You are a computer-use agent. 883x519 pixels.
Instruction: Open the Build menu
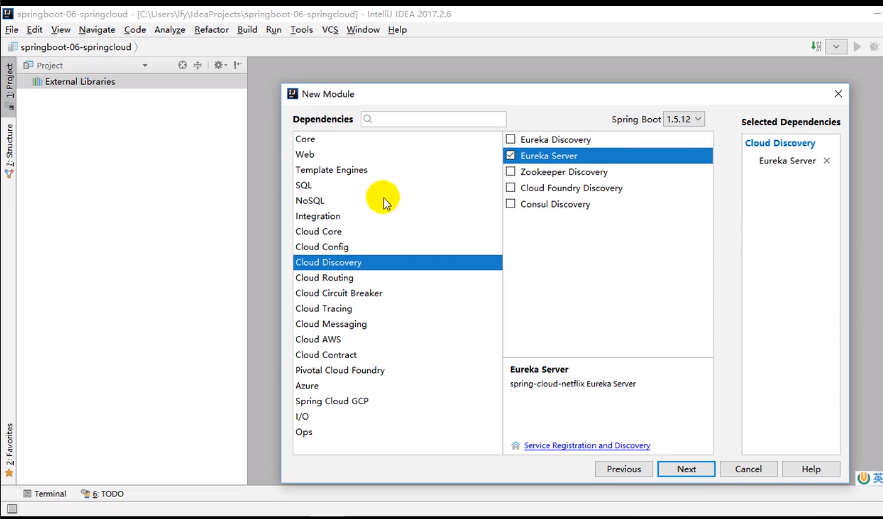[247, 30]
